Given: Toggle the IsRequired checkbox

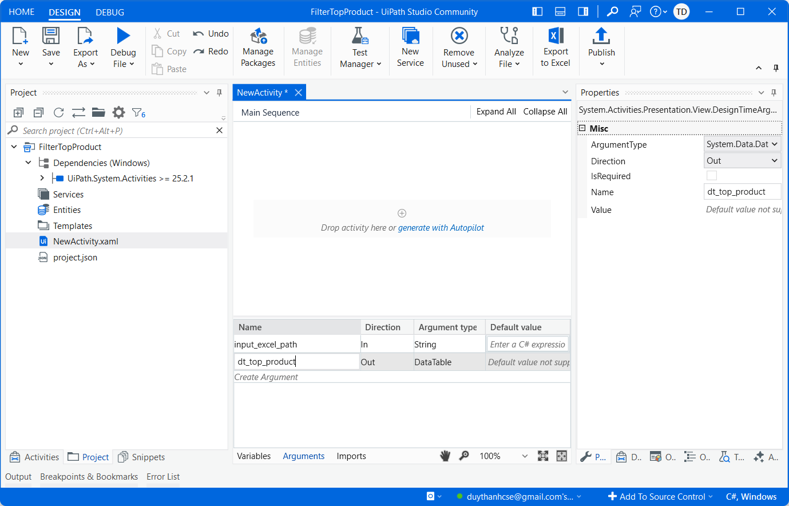Looking at the screenshot, I should [711, 176].
